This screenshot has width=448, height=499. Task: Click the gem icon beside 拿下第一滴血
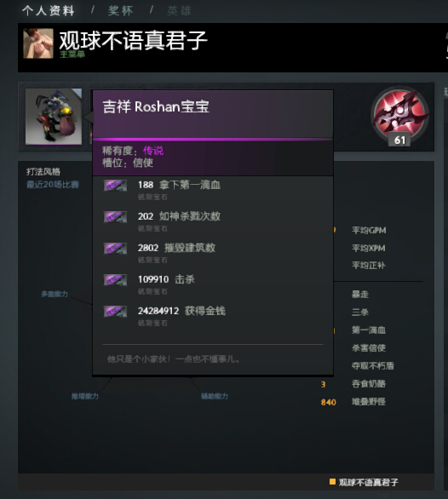click(x=115, y=186)
